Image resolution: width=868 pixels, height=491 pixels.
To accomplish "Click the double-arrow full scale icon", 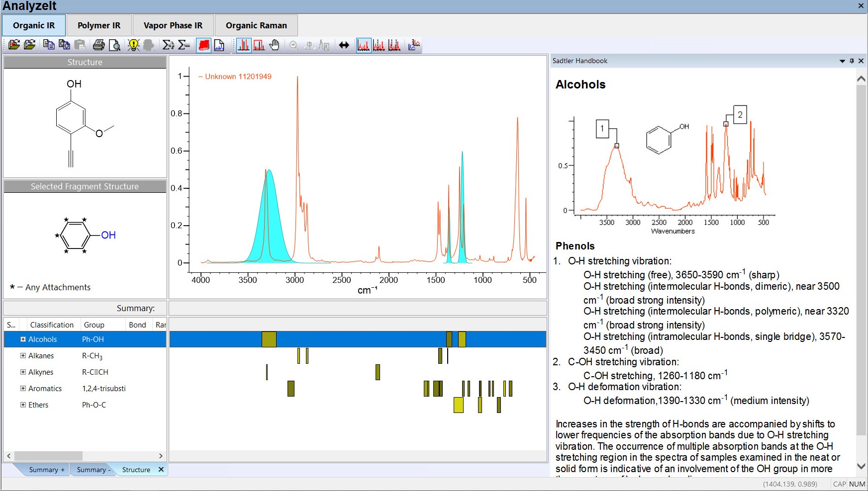I will point(344,45).
